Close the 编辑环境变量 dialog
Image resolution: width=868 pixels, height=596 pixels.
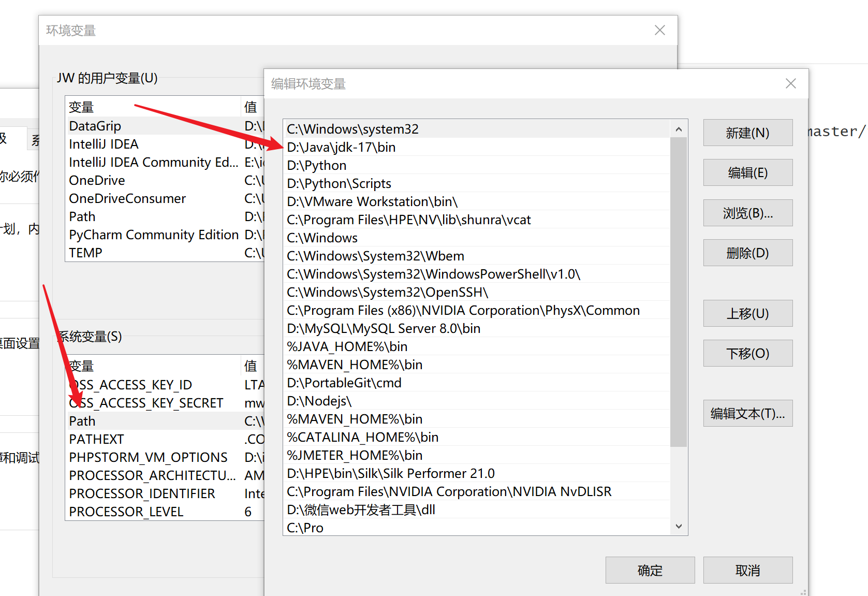[x=790, y=83]
